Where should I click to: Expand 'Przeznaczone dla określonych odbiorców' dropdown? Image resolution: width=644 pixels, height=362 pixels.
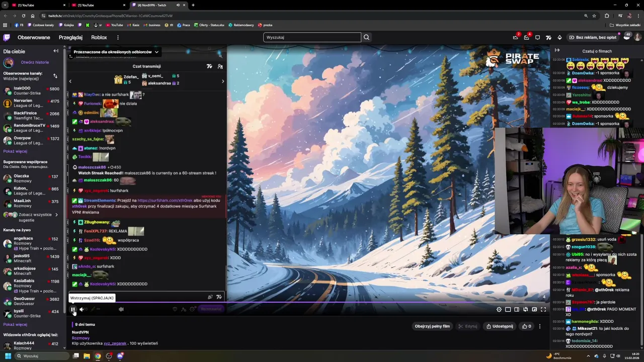pos(116,52)
